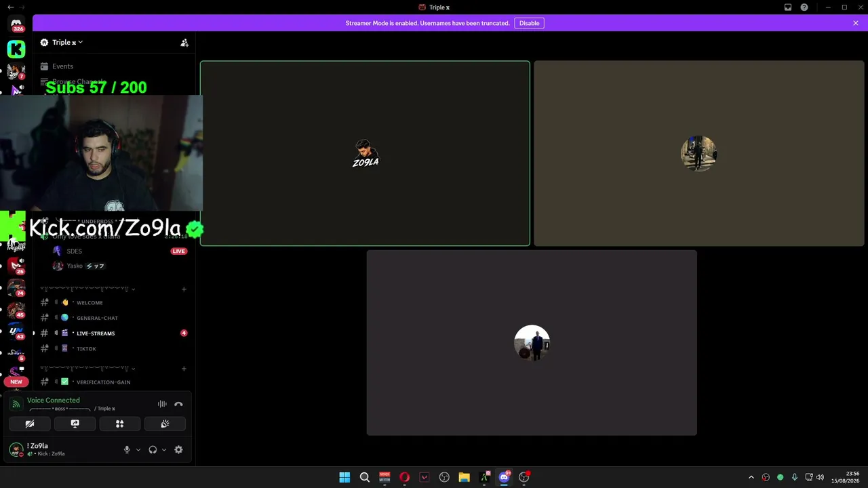Open the server icon with badge 74
Viewport: 868px width, 488px height.
[16, 287]
